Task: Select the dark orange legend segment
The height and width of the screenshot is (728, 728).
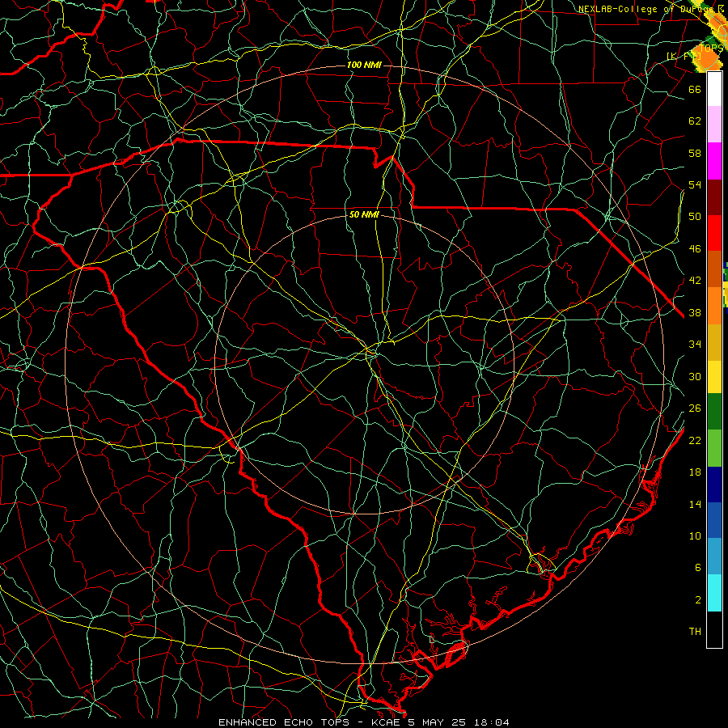Action: click(x=714, y=269)
